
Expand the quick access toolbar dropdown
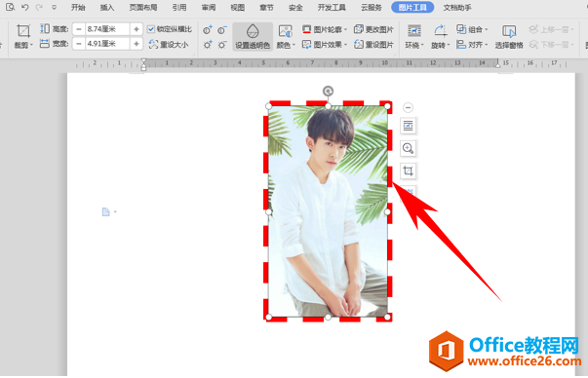coord(54,7)
